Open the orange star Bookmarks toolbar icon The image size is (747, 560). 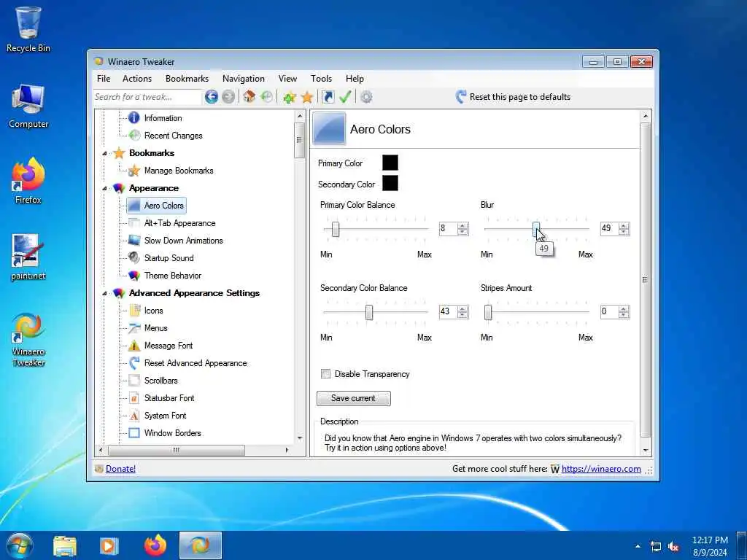tap(307, 97)
